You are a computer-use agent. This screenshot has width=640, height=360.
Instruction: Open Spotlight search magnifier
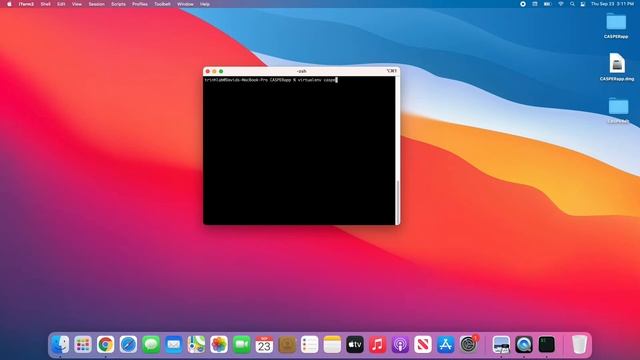click(572, 4)
